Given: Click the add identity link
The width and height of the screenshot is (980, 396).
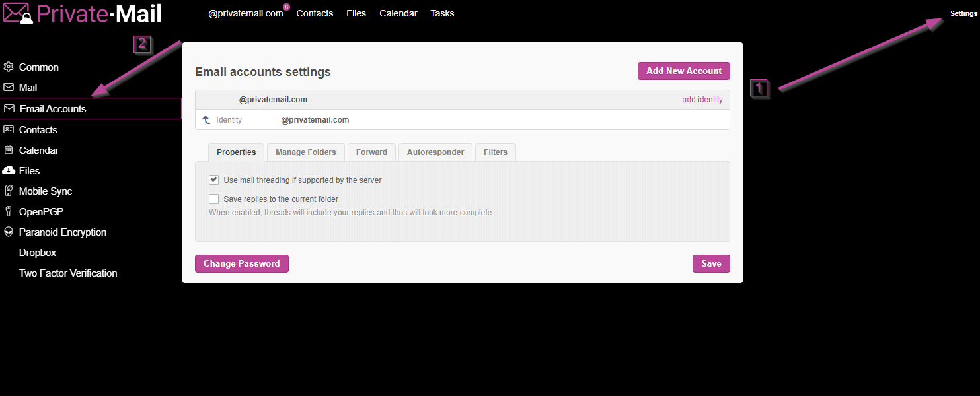Looking at the screenshot, I should pyautogui.click(x=702, y=100).
